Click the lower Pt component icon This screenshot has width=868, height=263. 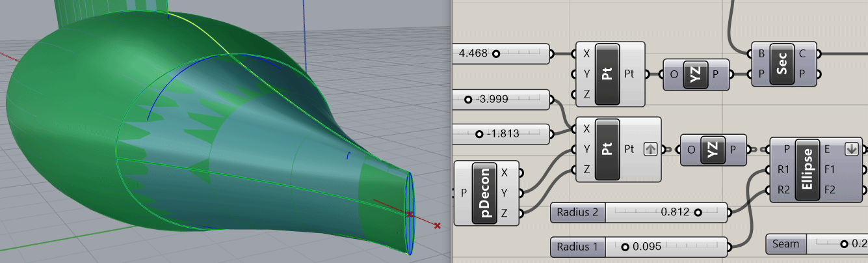[x=609, y=149]
